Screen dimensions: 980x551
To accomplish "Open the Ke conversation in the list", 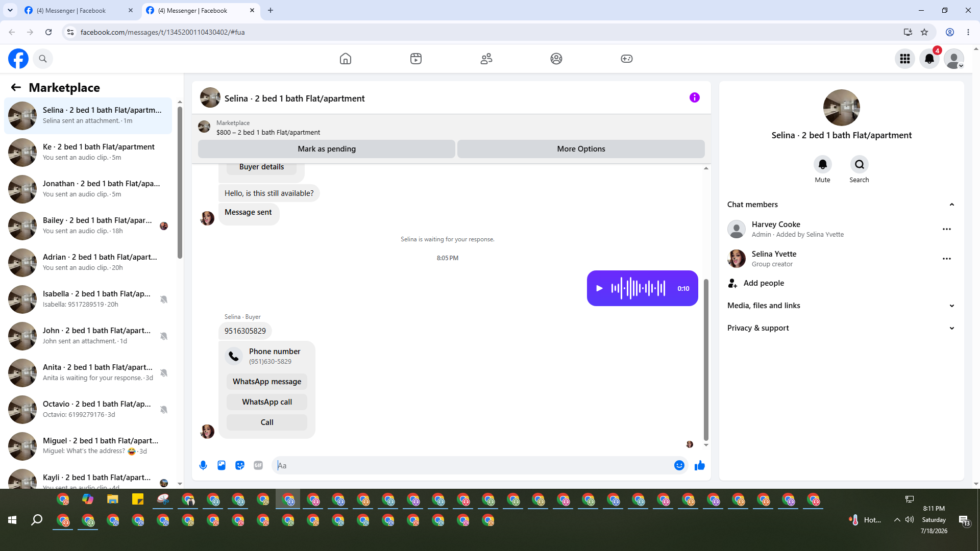I will (x=88, y=153).
